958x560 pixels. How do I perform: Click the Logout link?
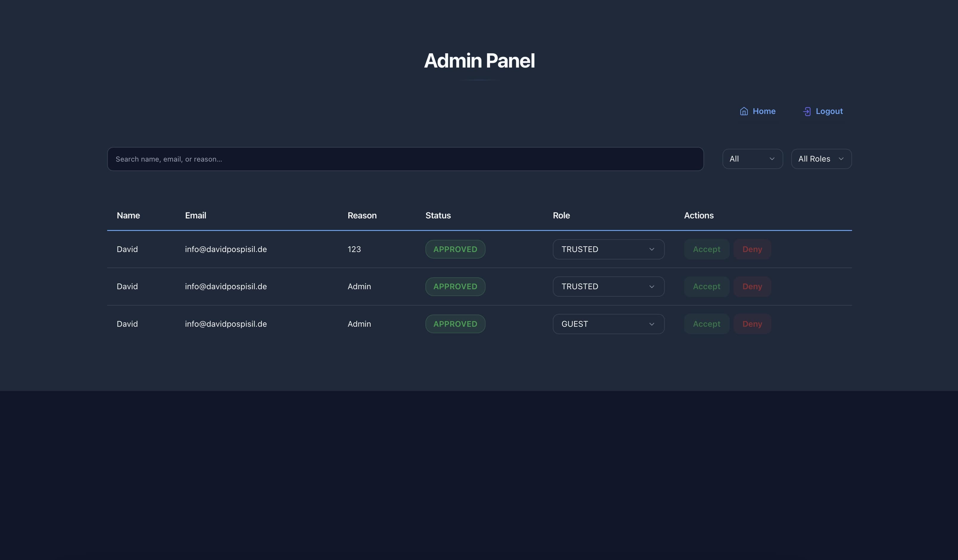coord(829,111)
